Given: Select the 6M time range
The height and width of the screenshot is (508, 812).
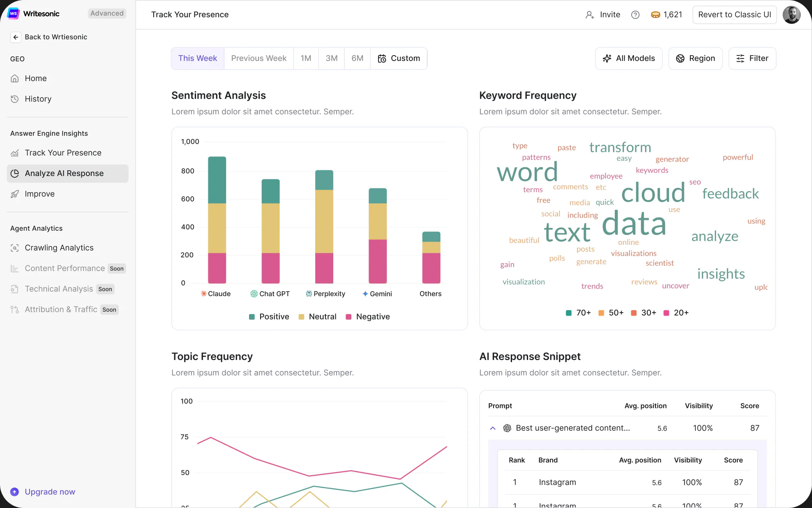Looking at the screenshot, I should pos(357,58).
